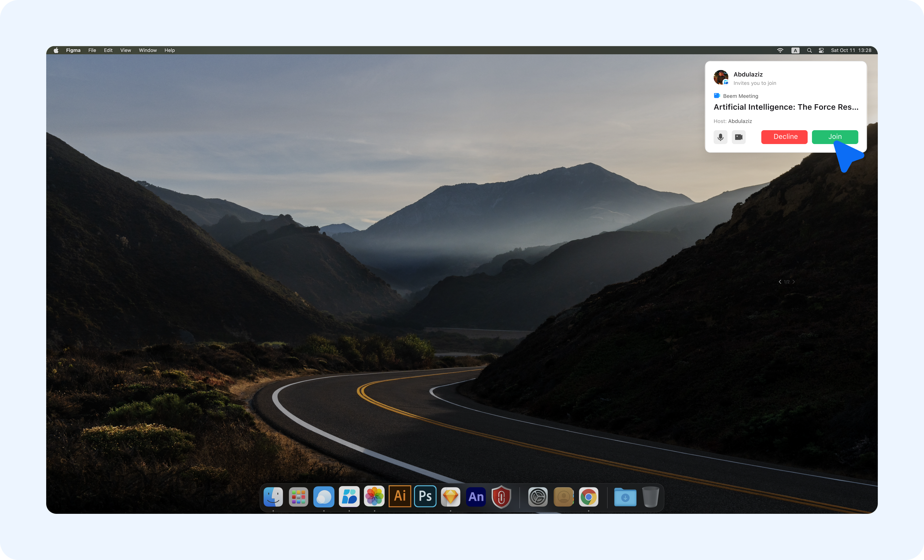Decline the Beem Meeting invitation
Screen dimensions: 924x560
784,137
